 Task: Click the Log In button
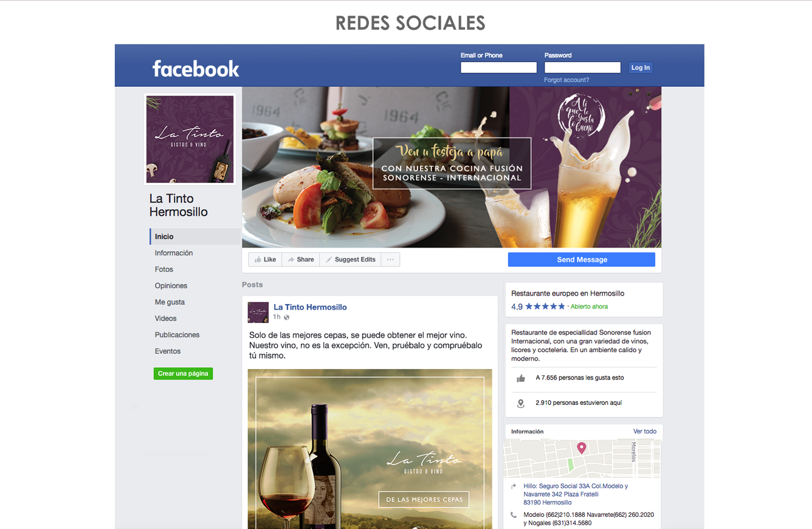click(641, 67)
